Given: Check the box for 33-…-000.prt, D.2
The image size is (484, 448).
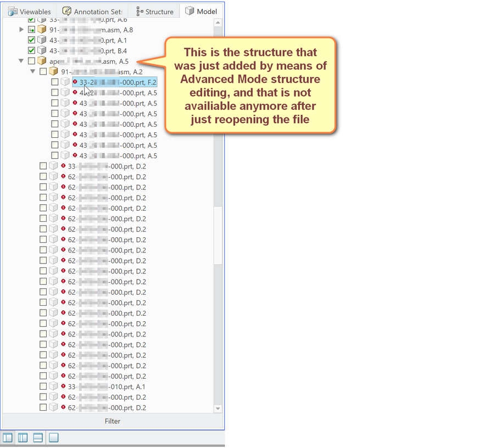Looking at the screenshot, I should point(43,166).
